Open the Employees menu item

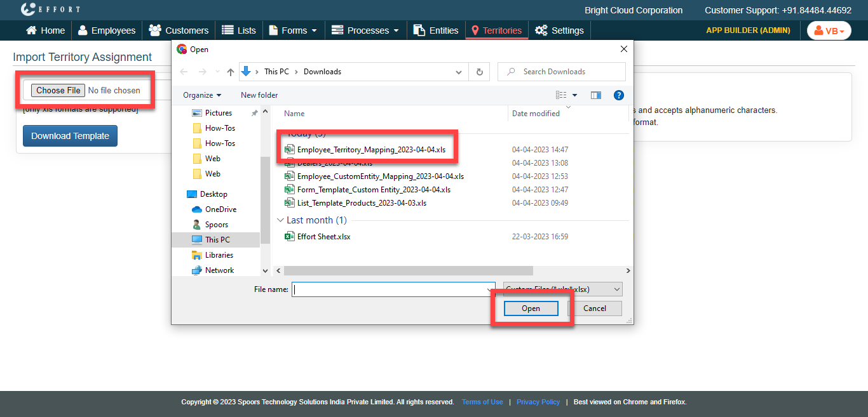(x=107, y=30)
